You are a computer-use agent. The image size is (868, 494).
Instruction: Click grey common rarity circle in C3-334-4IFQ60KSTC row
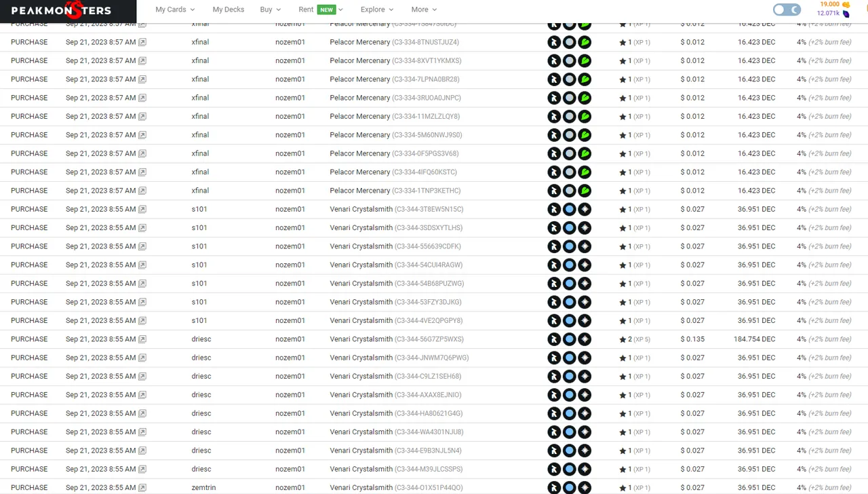click(x=570, y=172)
